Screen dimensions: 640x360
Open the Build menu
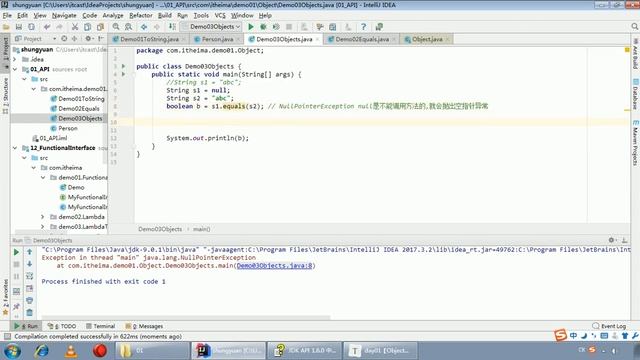coord(164,16)
